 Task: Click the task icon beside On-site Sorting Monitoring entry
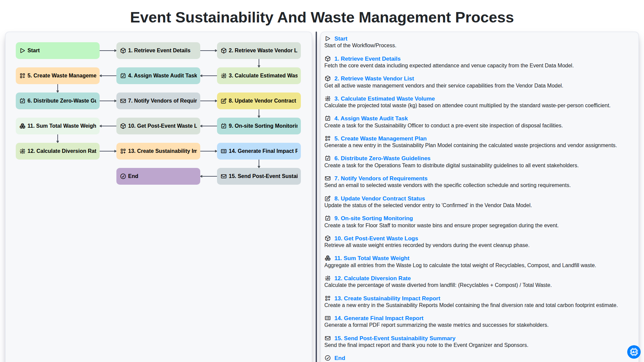point(328,218)
